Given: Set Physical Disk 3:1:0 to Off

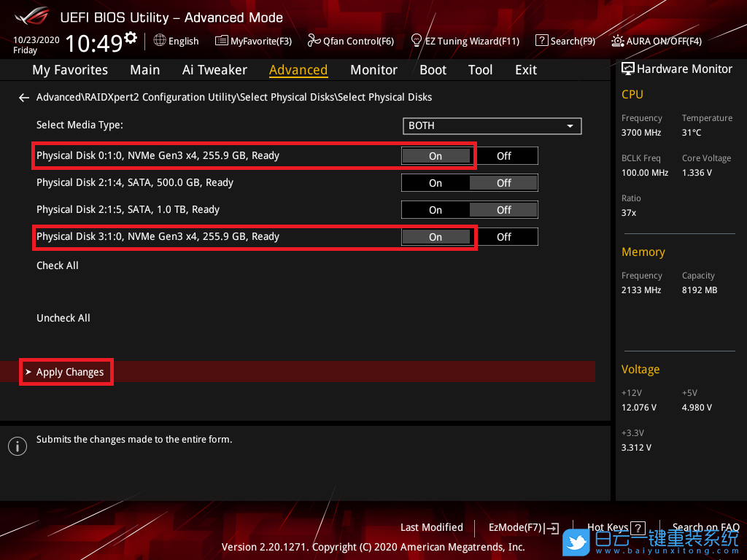Looking at the screenshot, I should (x=503, y=237).
